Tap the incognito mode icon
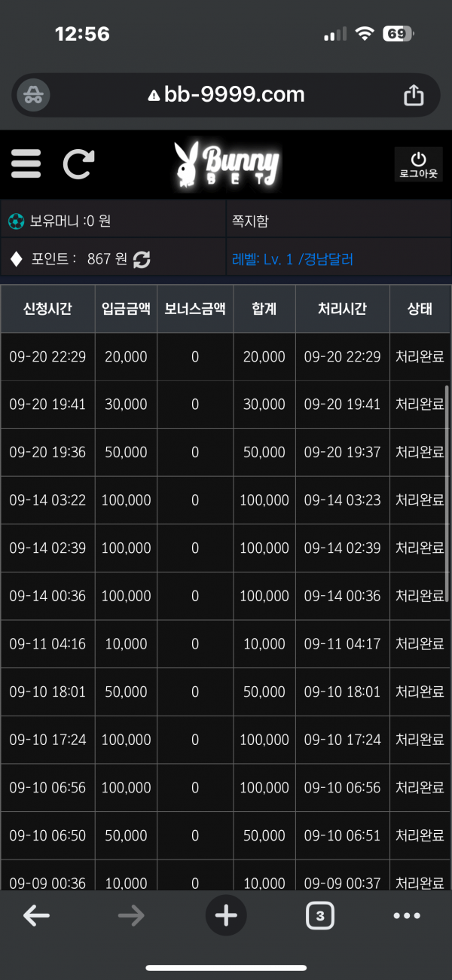Viewport: 452px width, 980px height. pos(34,95)
